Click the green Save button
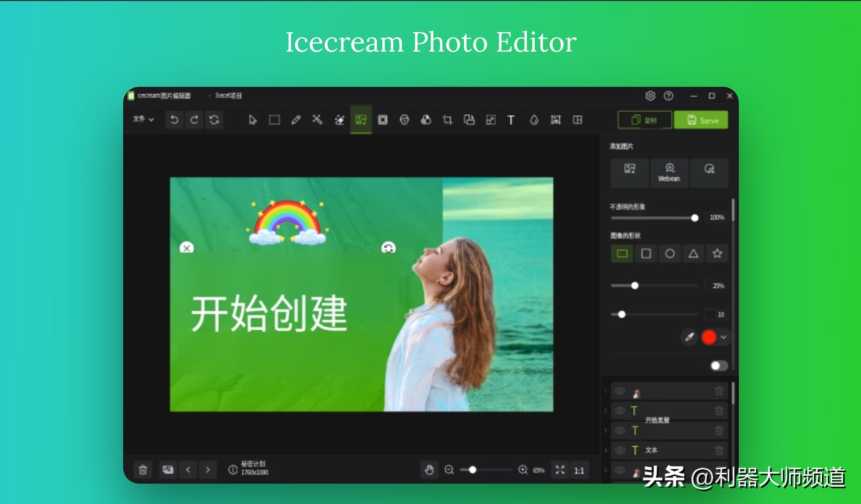 tap(701, 120)
